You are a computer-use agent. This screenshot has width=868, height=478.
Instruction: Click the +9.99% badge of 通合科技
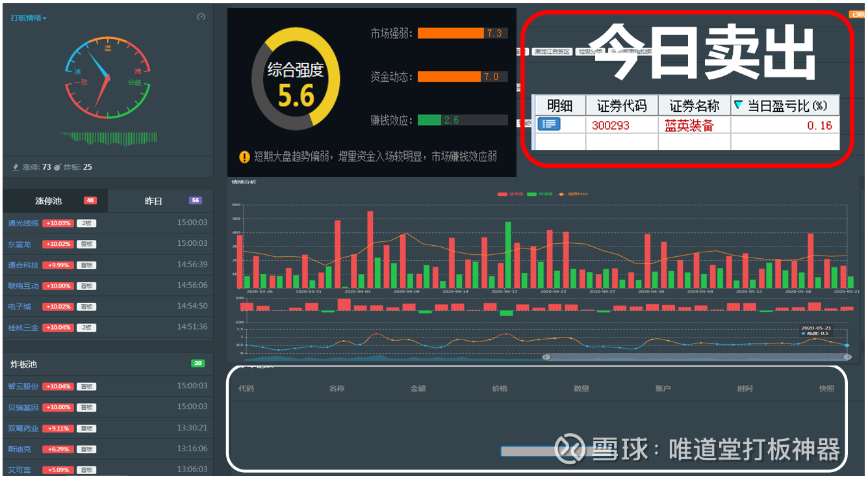(x=58, y=265)
